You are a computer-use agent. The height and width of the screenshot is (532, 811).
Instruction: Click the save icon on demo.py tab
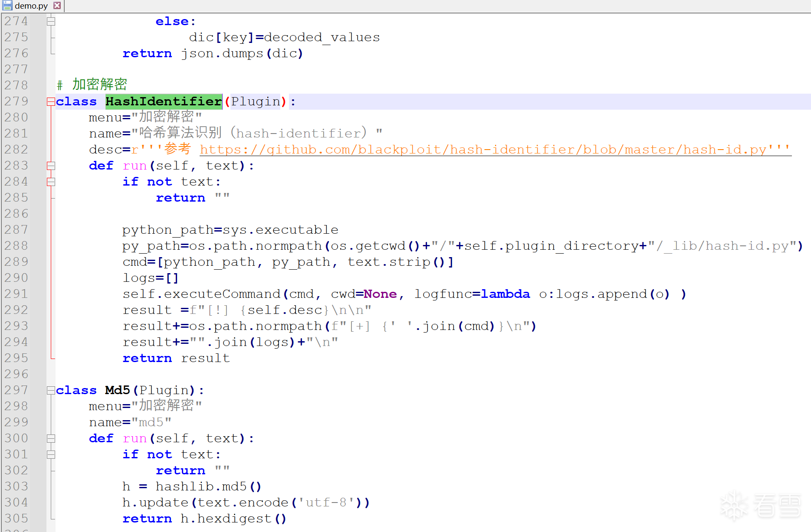7,6
